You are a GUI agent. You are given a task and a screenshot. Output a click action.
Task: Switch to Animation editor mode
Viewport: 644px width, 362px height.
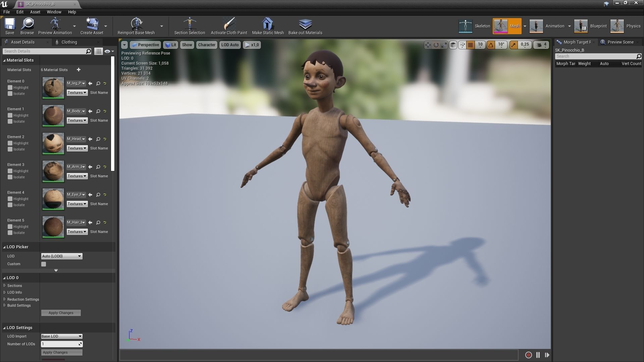(547, 26)
